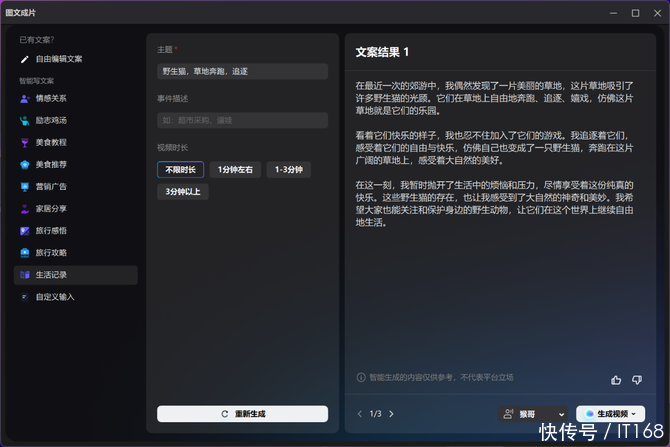670x447 pixels.
Task: Go to previous 文案 result arrow
Action: tap(360, 414)
